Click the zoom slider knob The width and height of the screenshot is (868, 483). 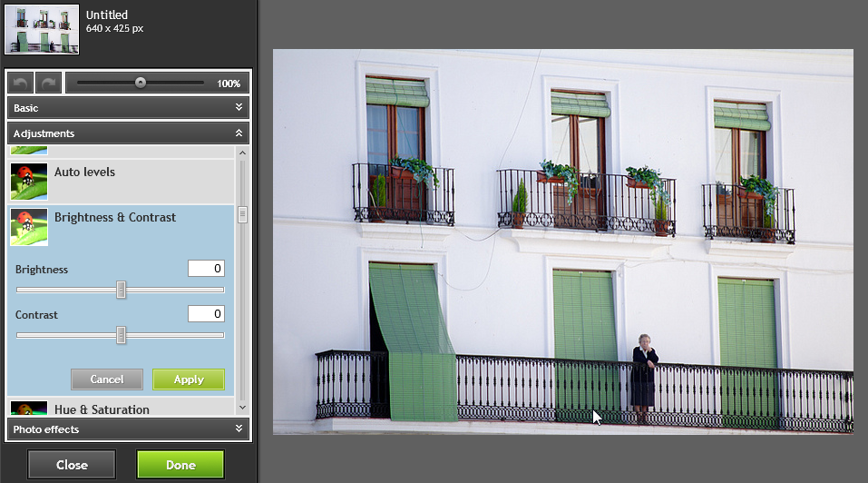(141, 83)
